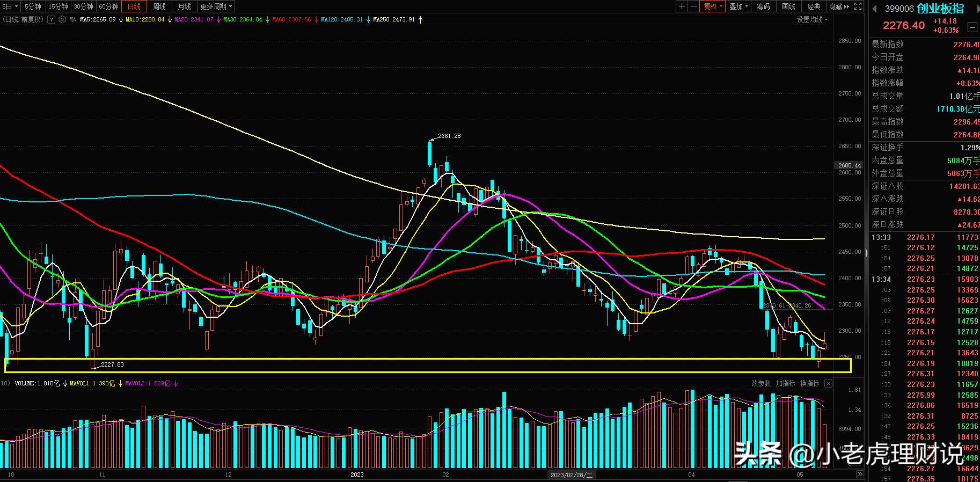Click 隐藏 to hide side panel
980x482 pixels.
(839, 6)
